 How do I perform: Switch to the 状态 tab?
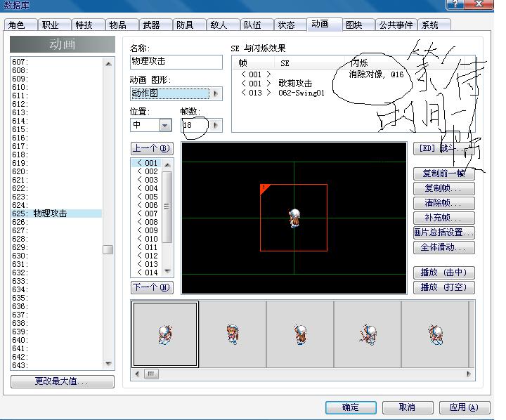tap(290, 25)
